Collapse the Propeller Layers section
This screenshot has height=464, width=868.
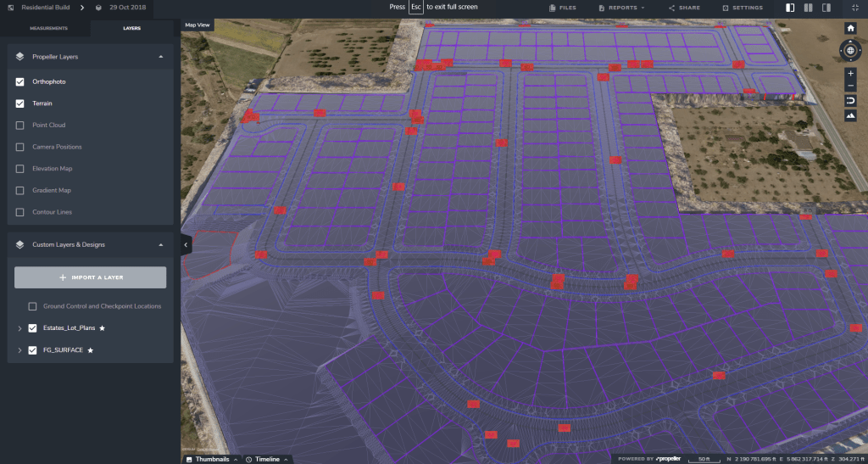[x=160, y=57]
